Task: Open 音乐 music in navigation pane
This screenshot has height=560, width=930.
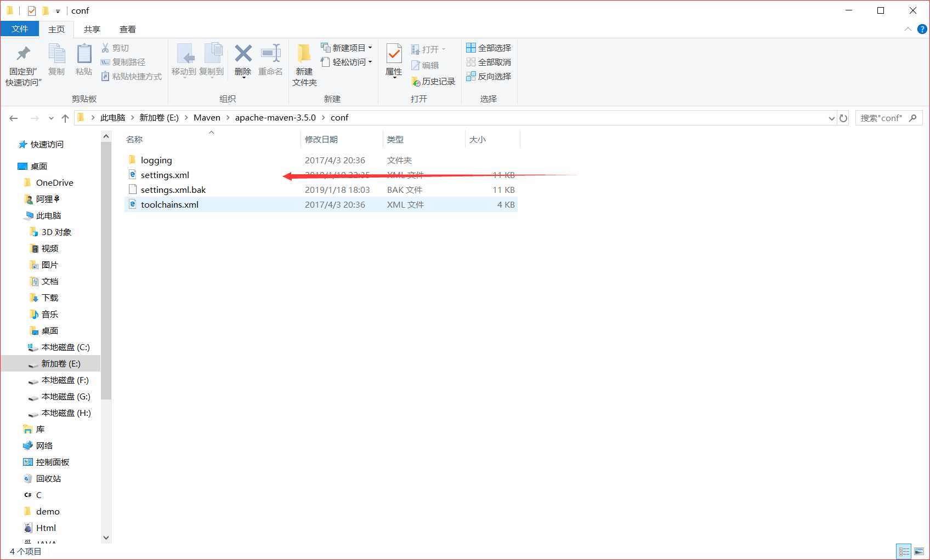Action: (x=49, y=314)
